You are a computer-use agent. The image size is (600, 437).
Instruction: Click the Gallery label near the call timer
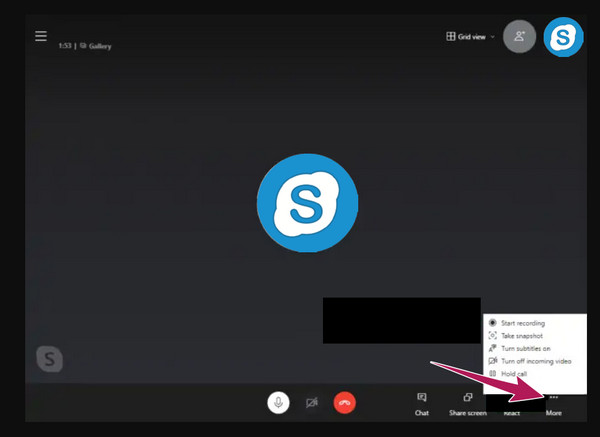100,46
